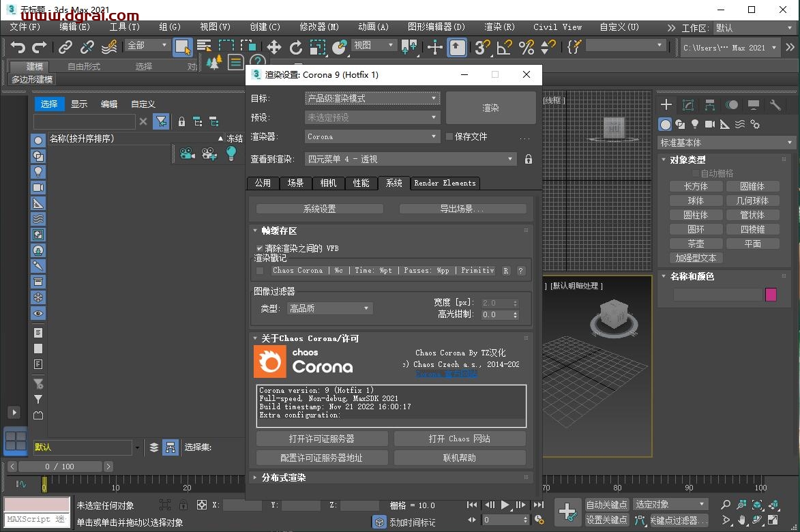
Task: Open the Render Setup help icon in stamp row
Action: (520, 271)
